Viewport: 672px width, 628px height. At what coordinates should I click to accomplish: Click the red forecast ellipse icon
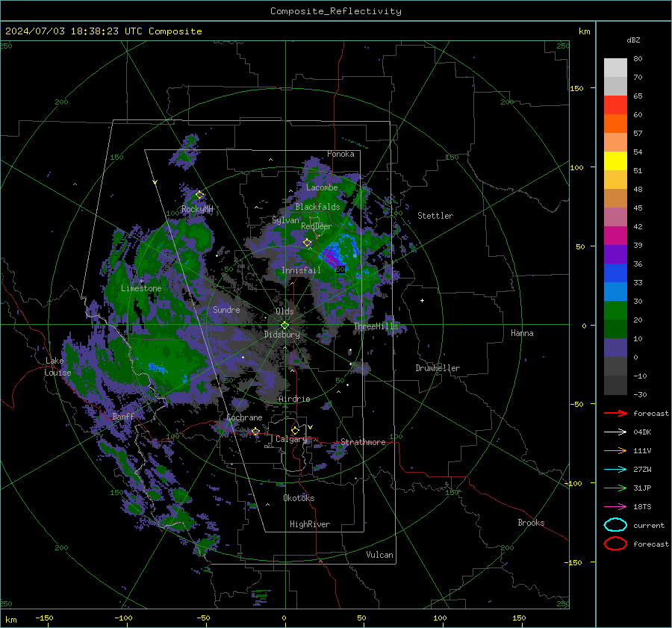tap(615, 544)
